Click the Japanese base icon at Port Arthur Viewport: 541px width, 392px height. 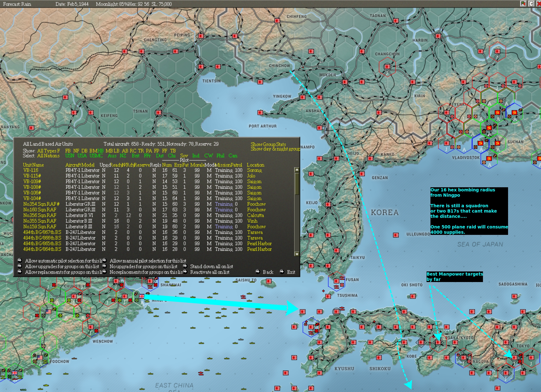(260, 112)
